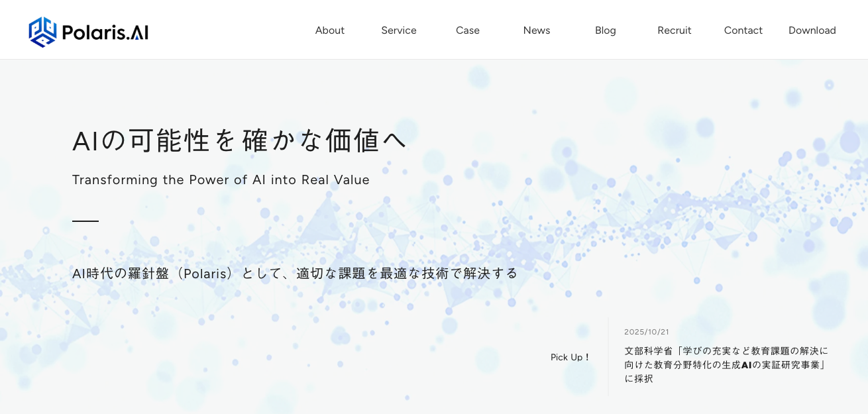Click the headline AIの可能性を確かな価値へ
This screenshot has height=414, width=868.
[x=239, y=140]
